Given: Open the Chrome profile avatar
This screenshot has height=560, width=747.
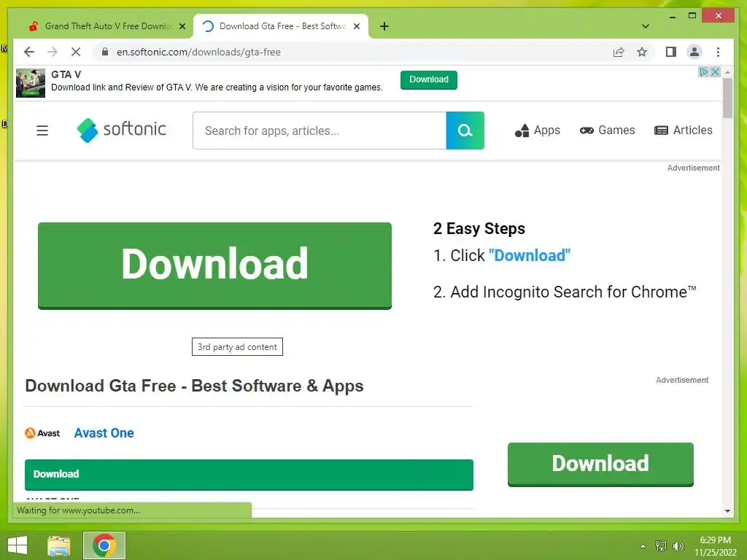Looking at the screenshot, I should click(x=694, y=52).
